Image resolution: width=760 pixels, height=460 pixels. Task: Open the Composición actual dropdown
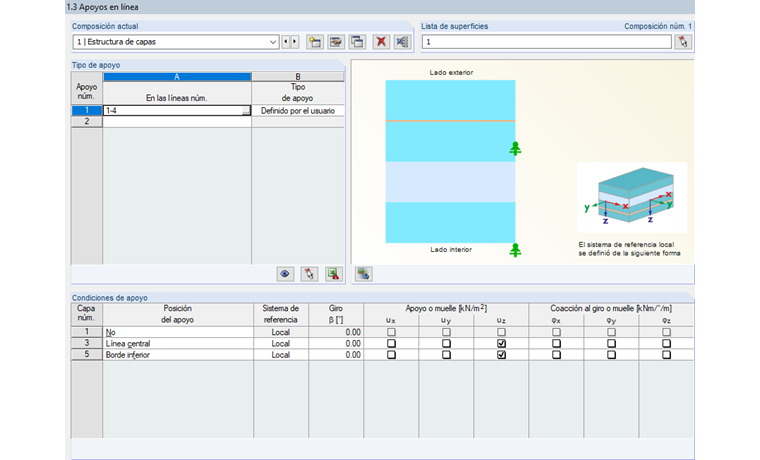coord(273,42)
